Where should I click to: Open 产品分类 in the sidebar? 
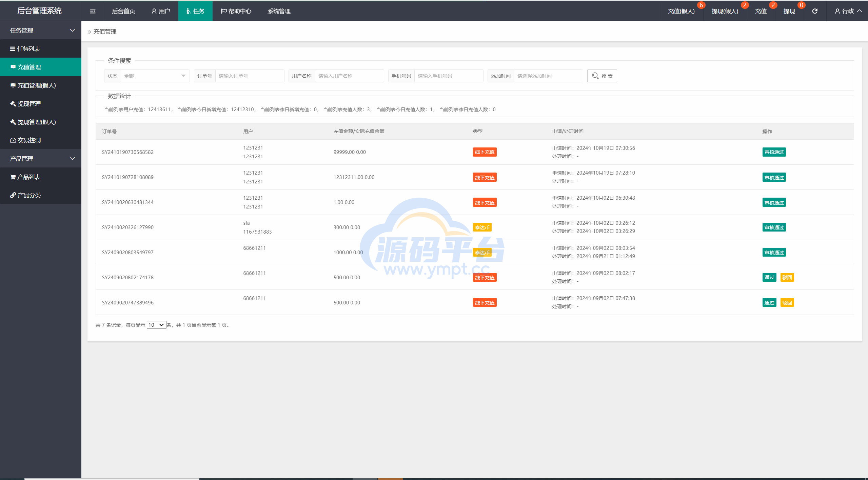coord(41,195)
